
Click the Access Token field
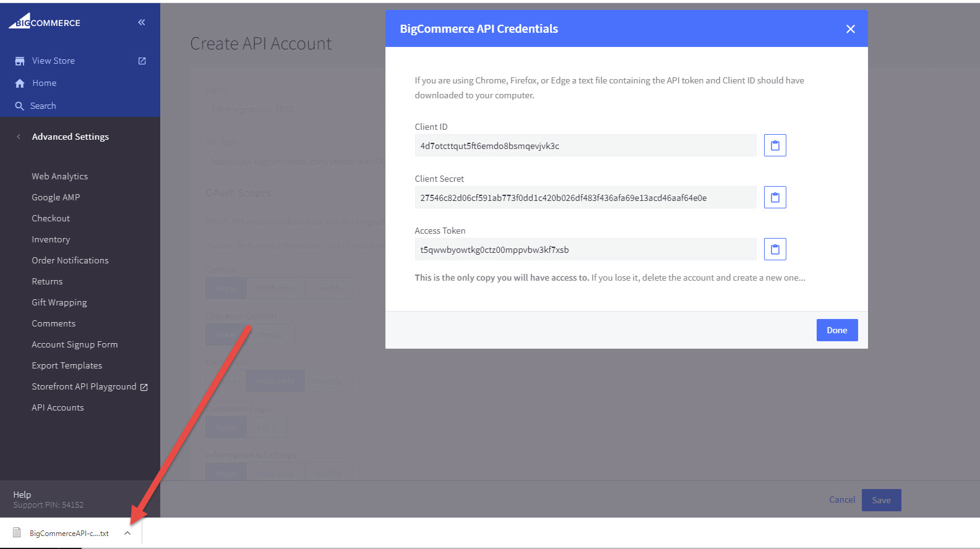coord(585,249)
